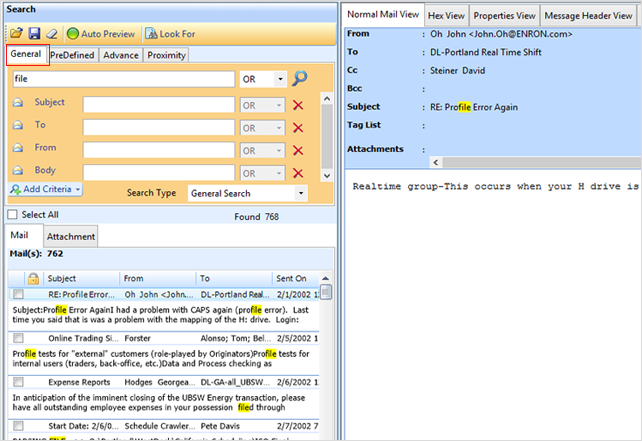Click the Body criteria input field
Viewport: 642px width, 441px height.
click(159, 172)
